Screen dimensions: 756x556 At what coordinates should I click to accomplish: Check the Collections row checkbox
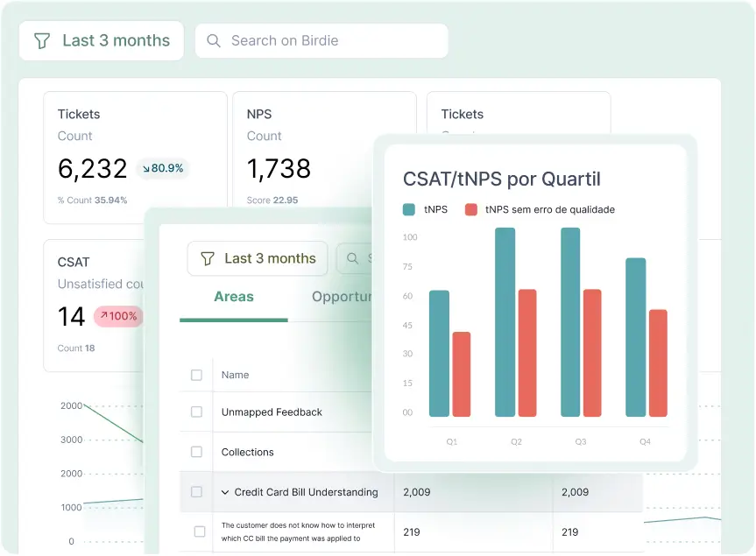(196, 452)
